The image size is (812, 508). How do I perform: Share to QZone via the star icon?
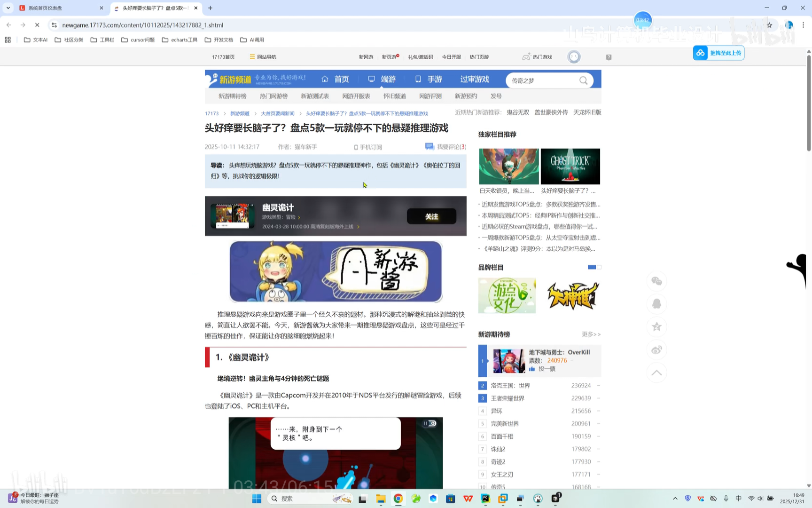pos(656,326)
